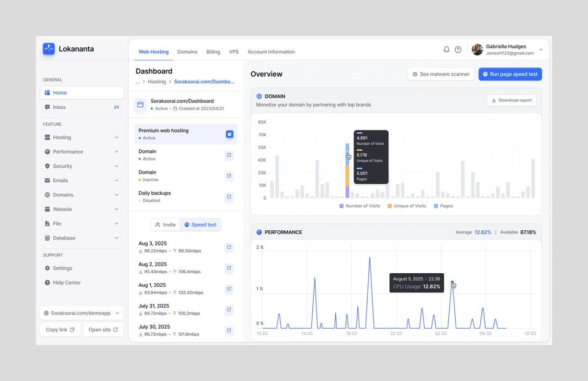Click the Pages legend color swatch
Image resolution: width=588 pixels, height=381 pixels.
436,206
